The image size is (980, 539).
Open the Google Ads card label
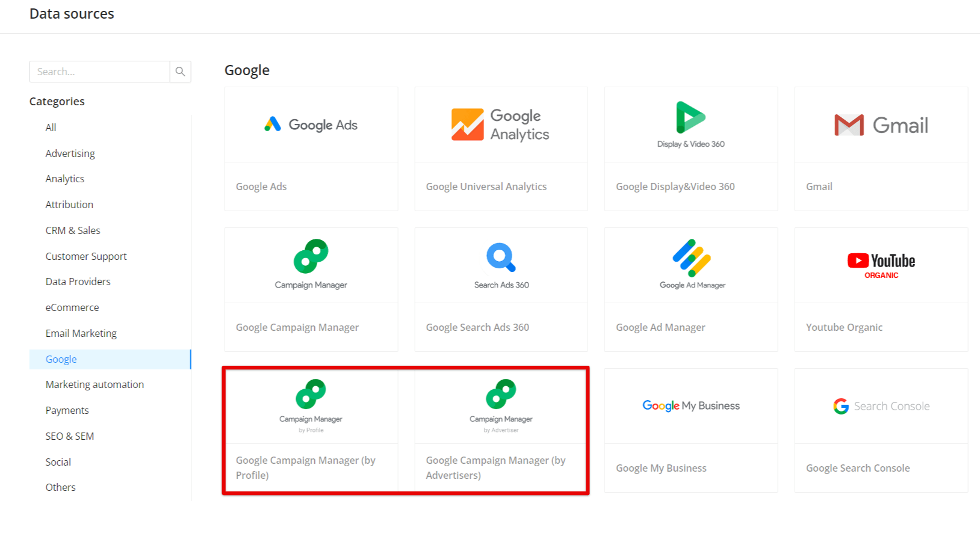point(261,186)
